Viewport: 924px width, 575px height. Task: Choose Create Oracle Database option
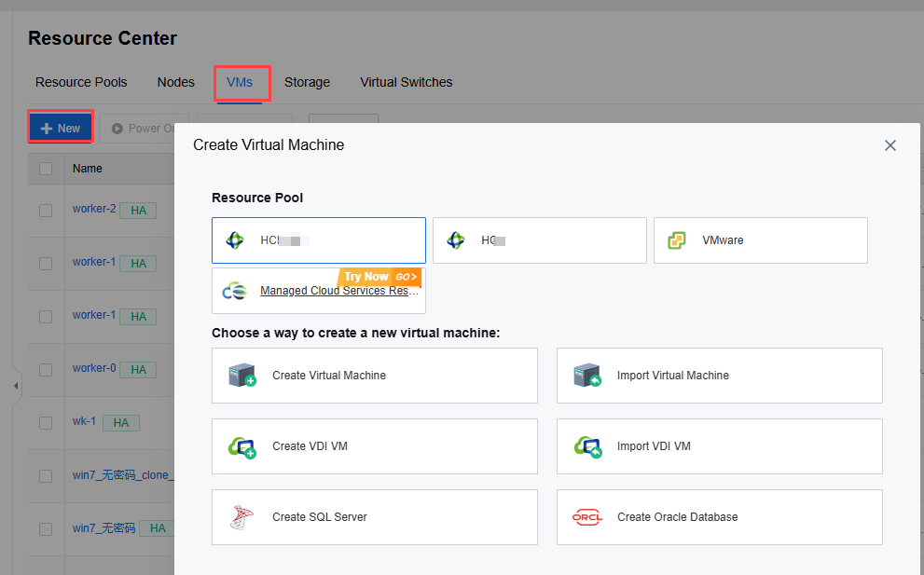tap(720, 516)
